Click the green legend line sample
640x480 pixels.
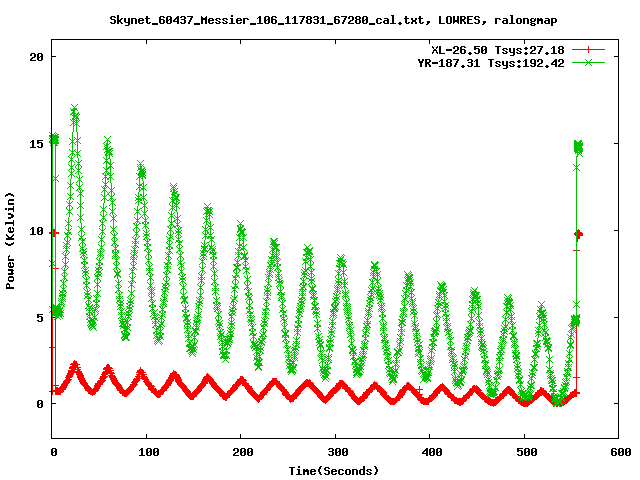click(588, 62)
